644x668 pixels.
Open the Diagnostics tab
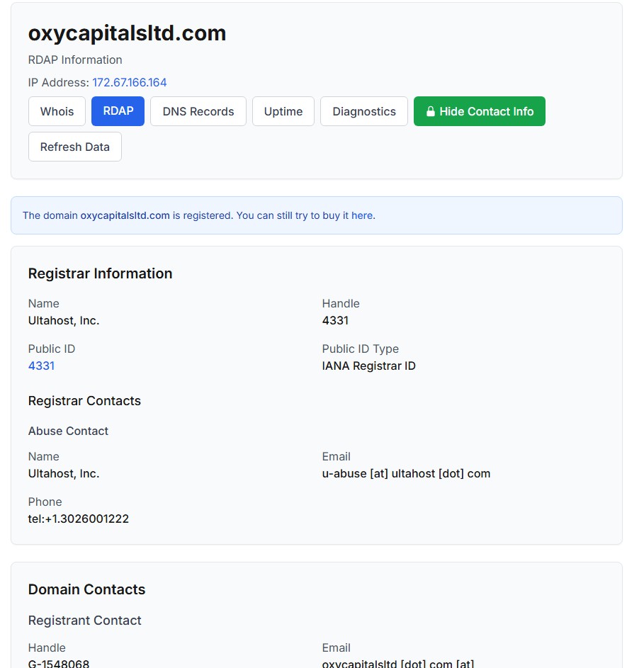click(363, 112)
